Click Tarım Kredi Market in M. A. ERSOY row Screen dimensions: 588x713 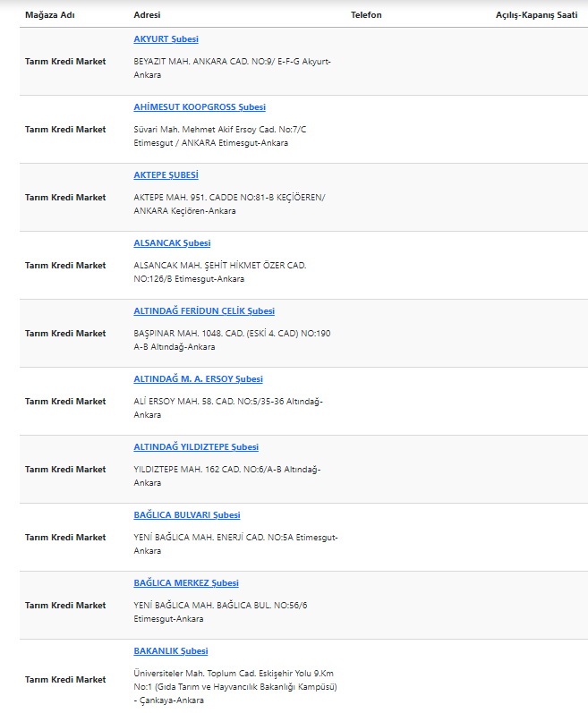(65, 402)
